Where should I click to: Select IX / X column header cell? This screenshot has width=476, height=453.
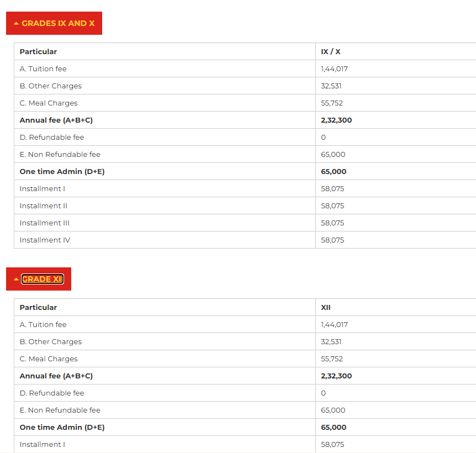pos(330,51)
